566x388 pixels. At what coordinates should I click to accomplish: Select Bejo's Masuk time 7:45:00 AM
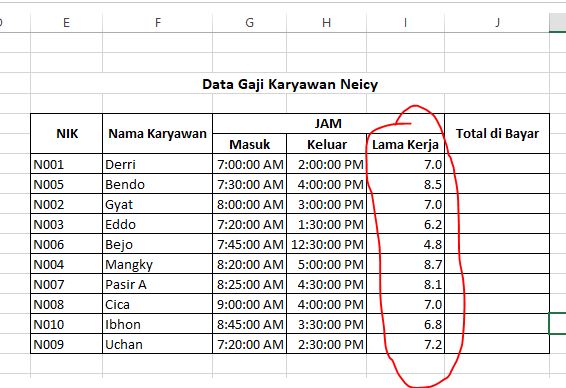coord(249,244)
